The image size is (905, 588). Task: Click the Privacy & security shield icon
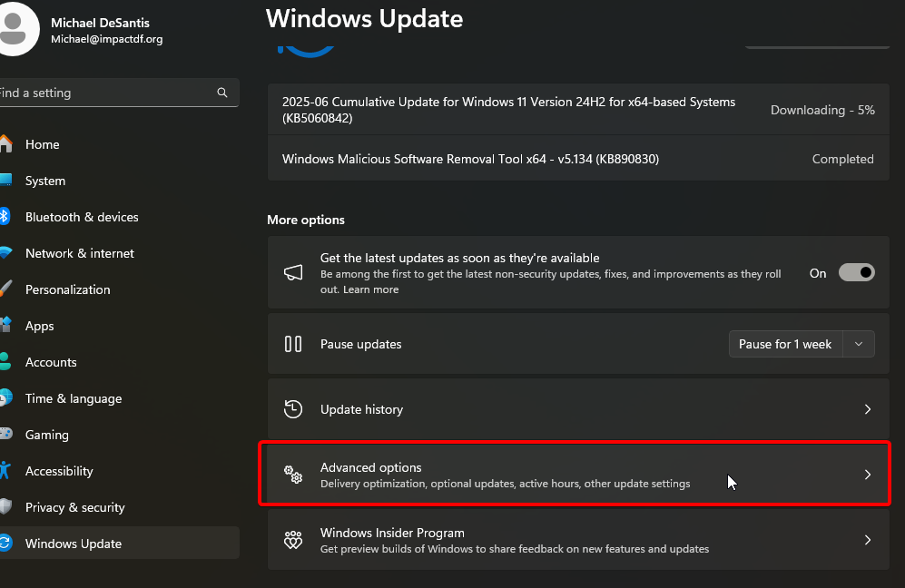coord(5,507)
